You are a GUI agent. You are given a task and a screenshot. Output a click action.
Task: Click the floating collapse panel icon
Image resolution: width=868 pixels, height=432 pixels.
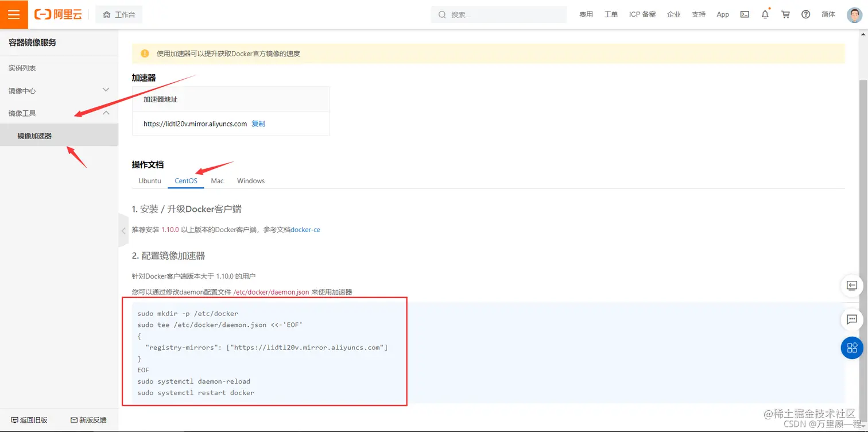852,286
